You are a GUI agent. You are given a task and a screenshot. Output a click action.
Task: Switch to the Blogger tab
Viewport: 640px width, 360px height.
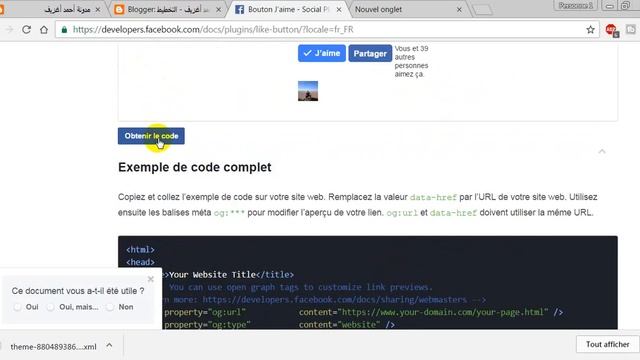coord(167,9)
